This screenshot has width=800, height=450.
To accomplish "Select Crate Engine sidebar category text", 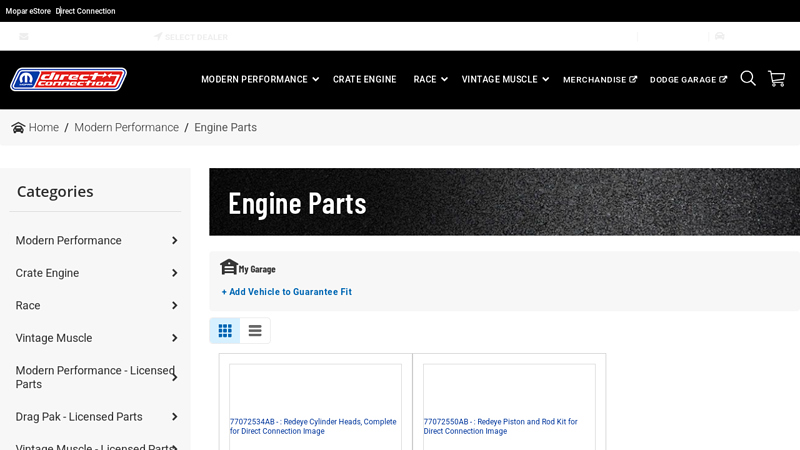I will 47,273.
